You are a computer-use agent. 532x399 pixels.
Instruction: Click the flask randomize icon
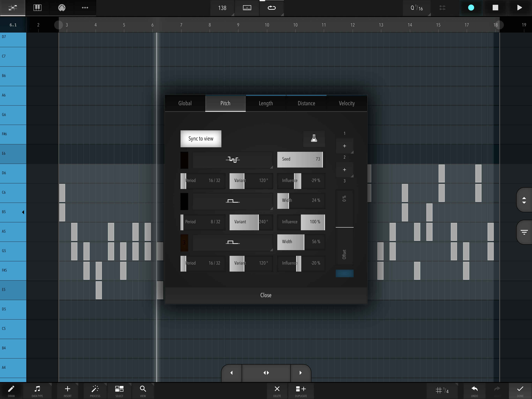click(314, 139)
